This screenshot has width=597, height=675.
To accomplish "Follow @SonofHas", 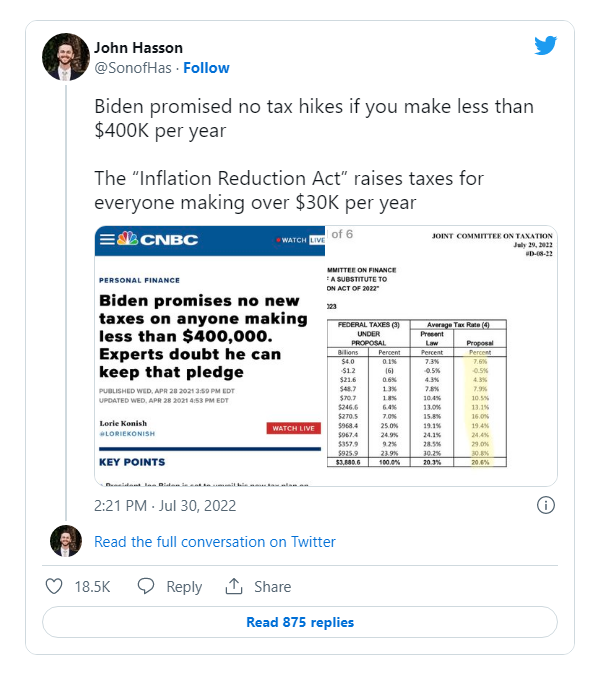I will point(206,68).
